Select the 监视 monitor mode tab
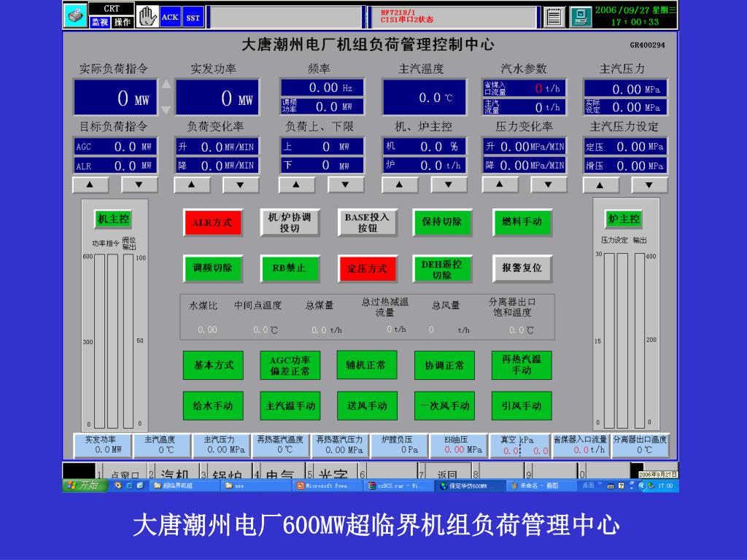The image size is (747, 560). [x=99, y=22]
